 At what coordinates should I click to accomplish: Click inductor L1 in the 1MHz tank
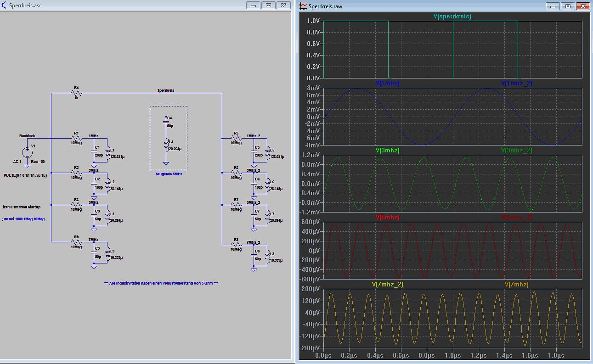pyautogui.click(x=107, y=152)
